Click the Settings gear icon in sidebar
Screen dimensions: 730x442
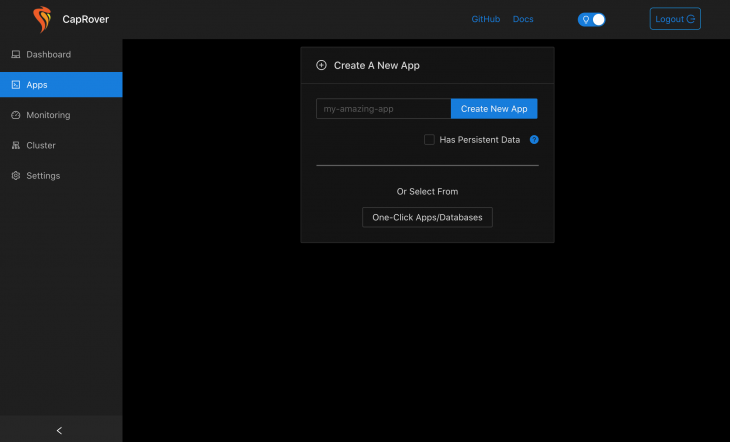16,176
